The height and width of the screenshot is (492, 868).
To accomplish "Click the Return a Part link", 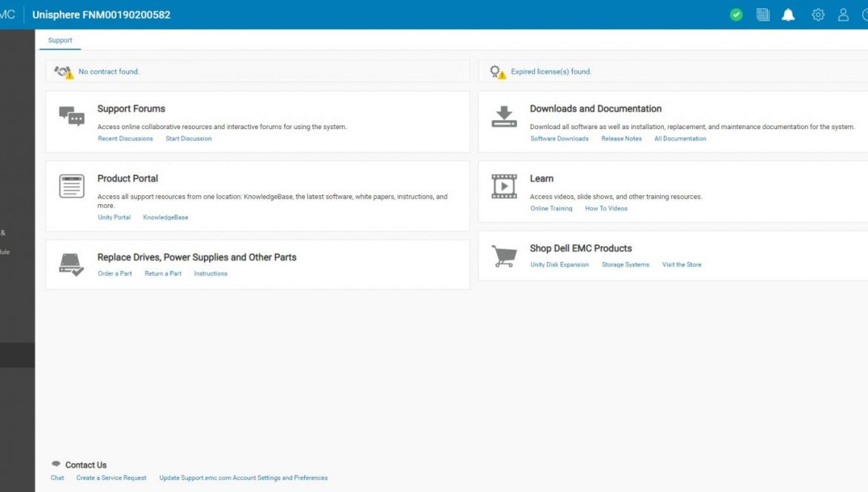I will [x=162, y=273].
